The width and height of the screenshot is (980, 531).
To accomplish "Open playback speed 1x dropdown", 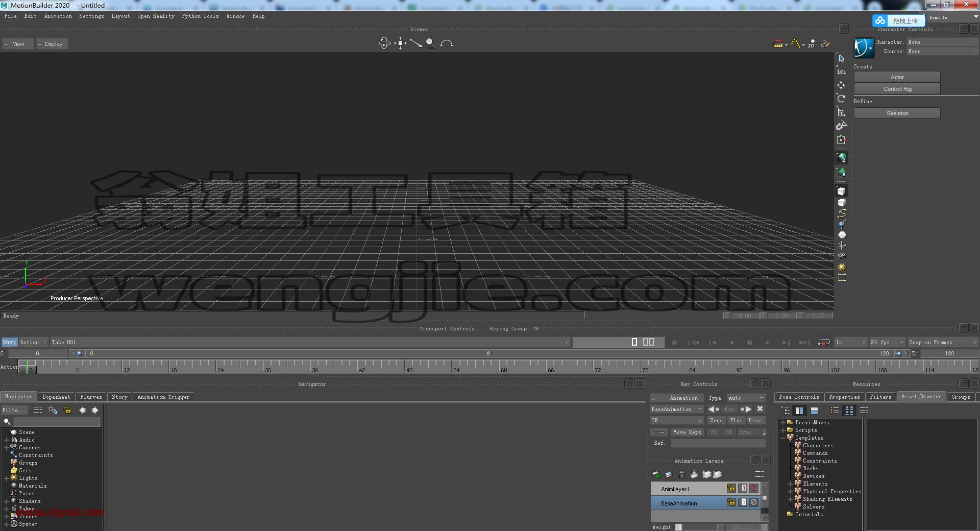I will point(850,342).
